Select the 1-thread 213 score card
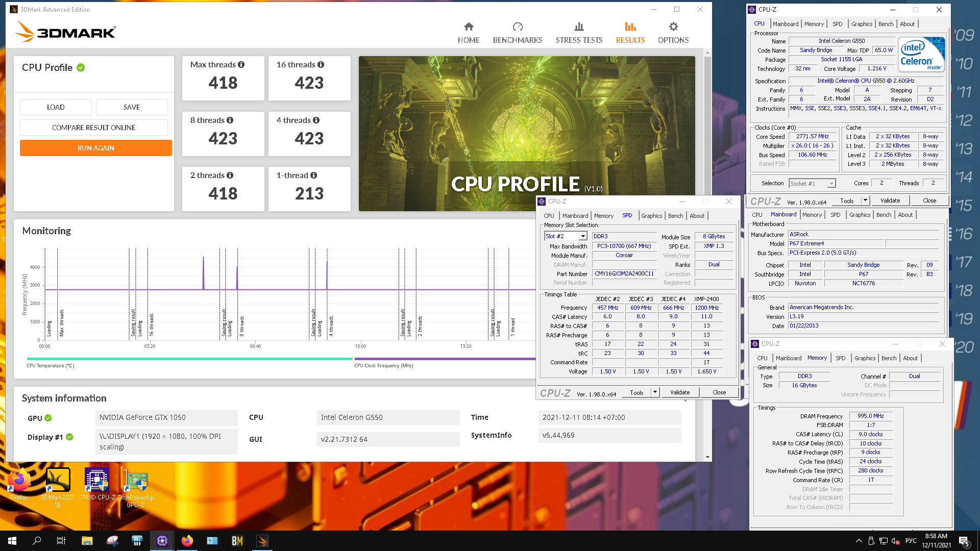 pyautogui.click(x=309, y=189)
